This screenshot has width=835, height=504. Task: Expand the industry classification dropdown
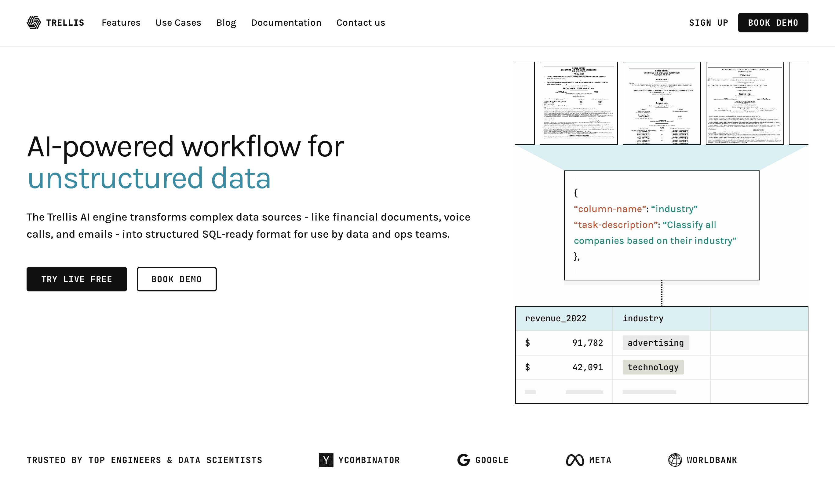pos(644,318)
